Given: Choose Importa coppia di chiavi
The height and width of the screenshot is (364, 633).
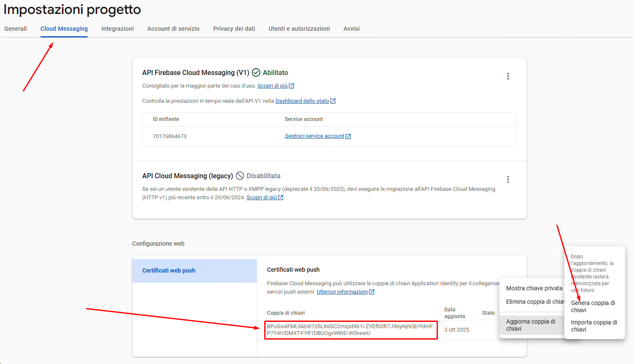Looking at the screenshot, I should pos(594,326).
